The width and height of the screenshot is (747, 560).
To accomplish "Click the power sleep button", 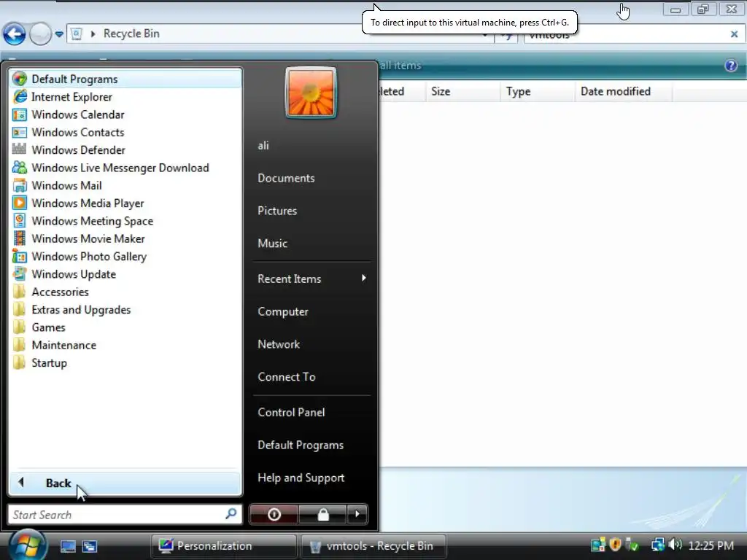I will pyautogui.click(x=274, y=514).
